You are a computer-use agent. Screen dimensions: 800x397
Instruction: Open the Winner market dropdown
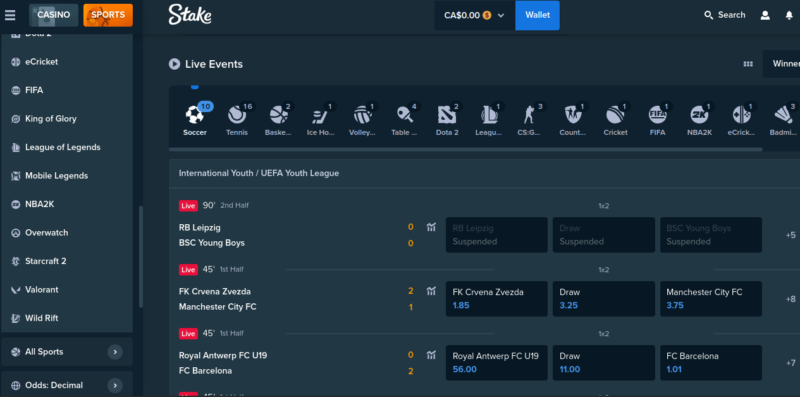coord(782,64)
